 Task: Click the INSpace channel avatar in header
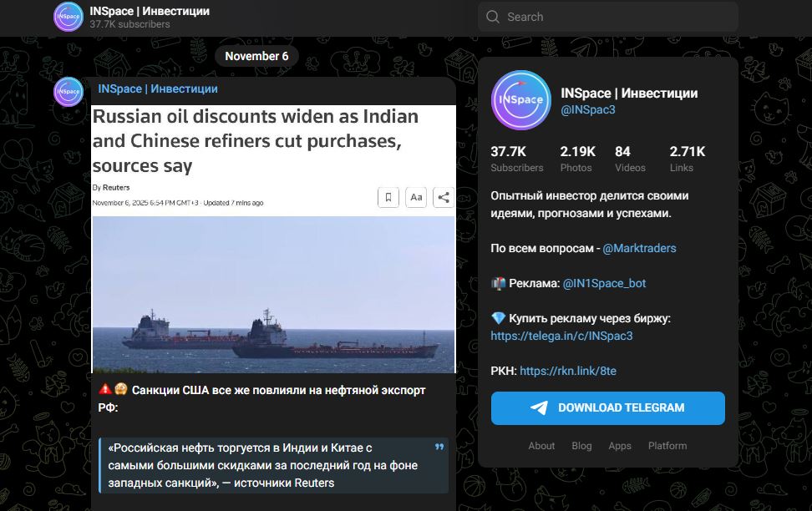point(69,18)
